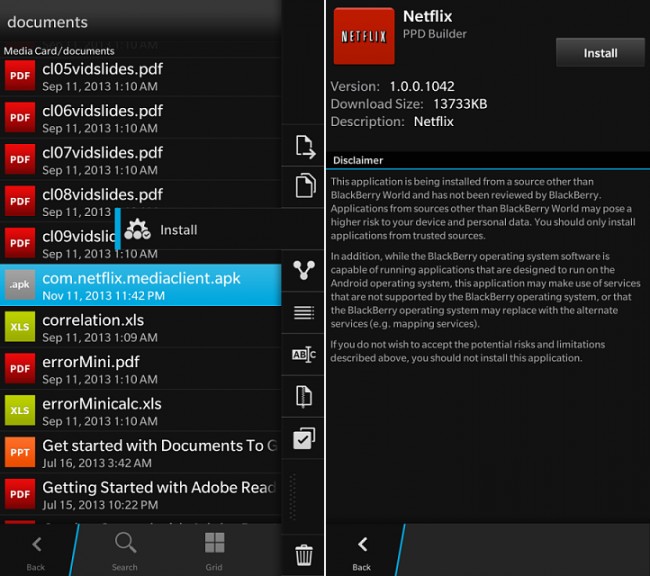This screenshot has width=650, height=576.
Task: Open Properties lines icon in side menu
Action: [x=304, y=313]
